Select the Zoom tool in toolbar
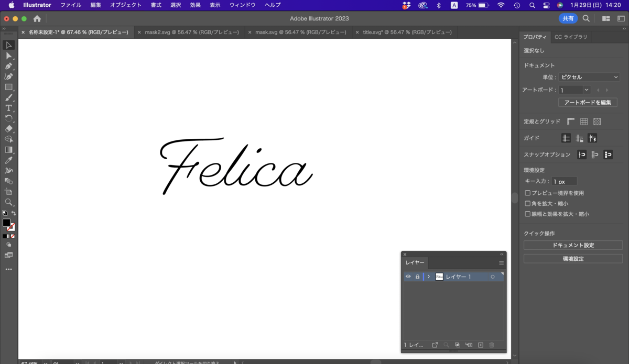Screen dimensions: 629x364 (x=8, y=202)
